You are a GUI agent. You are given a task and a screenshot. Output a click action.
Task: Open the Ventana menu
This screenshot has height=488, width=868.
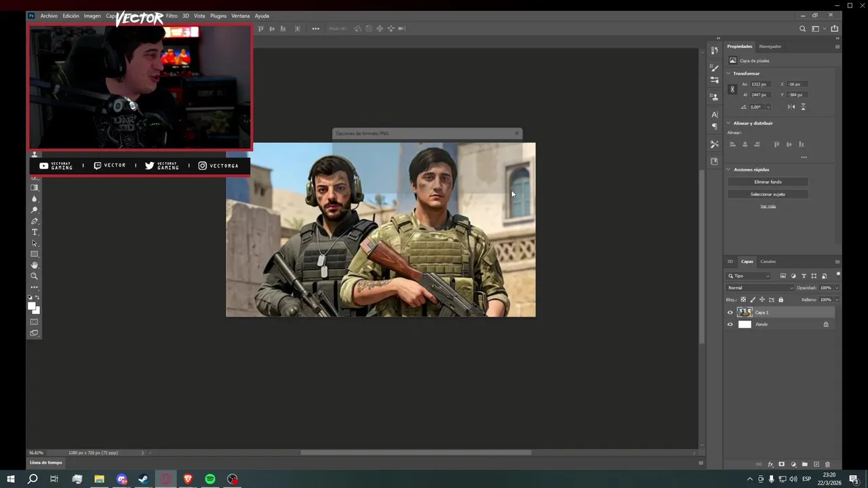240,16
